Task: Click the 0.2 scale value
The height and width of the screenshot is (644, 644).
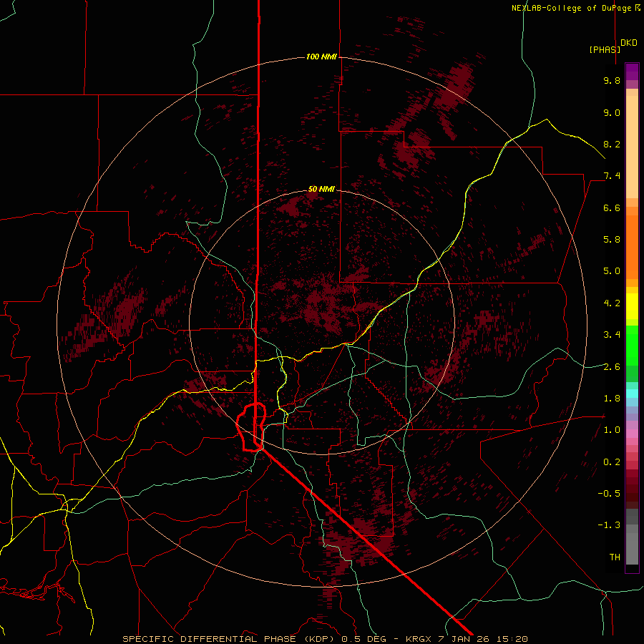Action: point(612,462)
